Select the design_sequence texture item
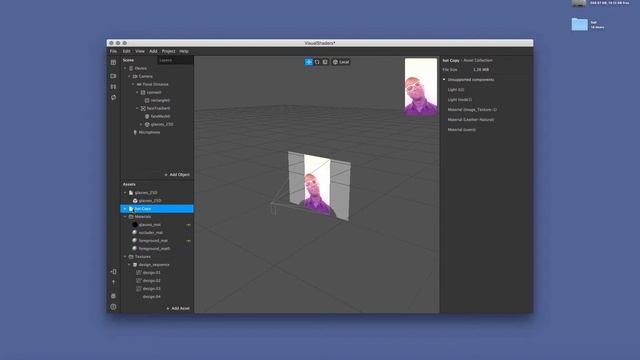This screenshot has height=360, width=640. 154,265
